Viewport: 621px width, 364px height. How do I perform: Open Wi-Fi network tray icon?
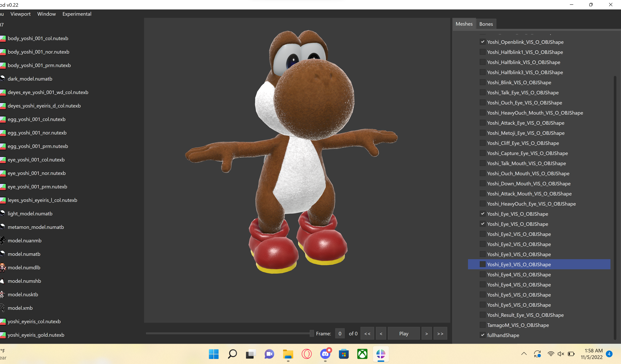coord(551,354)
